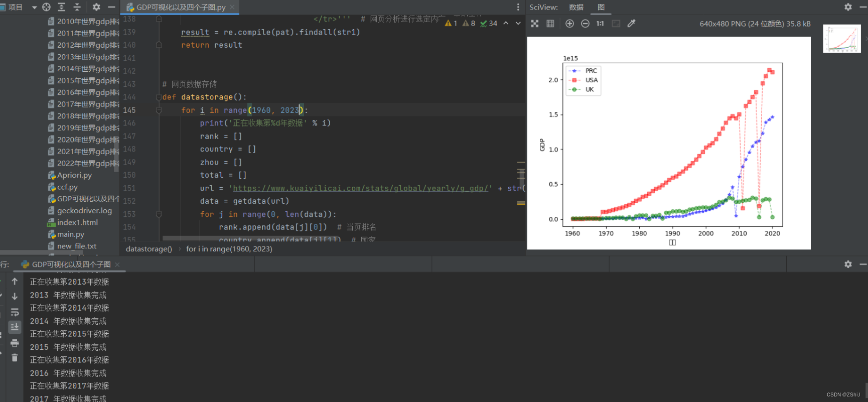Hide the Run tool window

(x=863, y=264)
